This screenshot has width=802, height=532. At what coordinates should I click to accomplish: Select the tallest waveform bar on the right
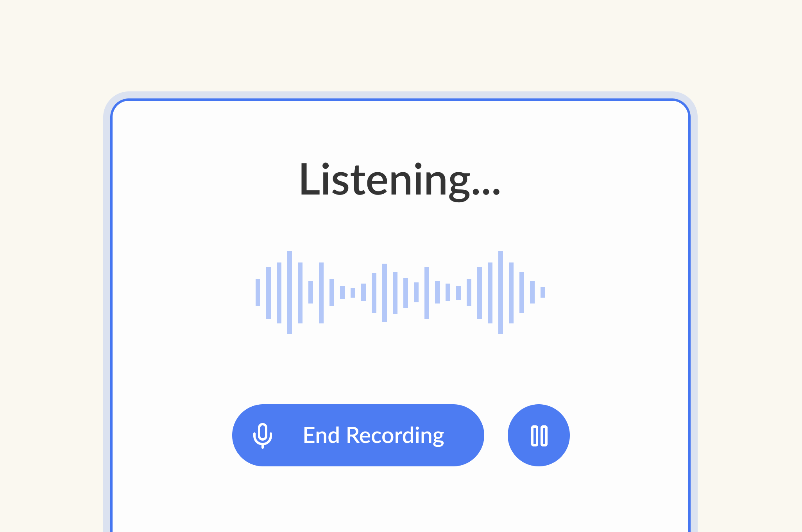click(x=501, y=292)
